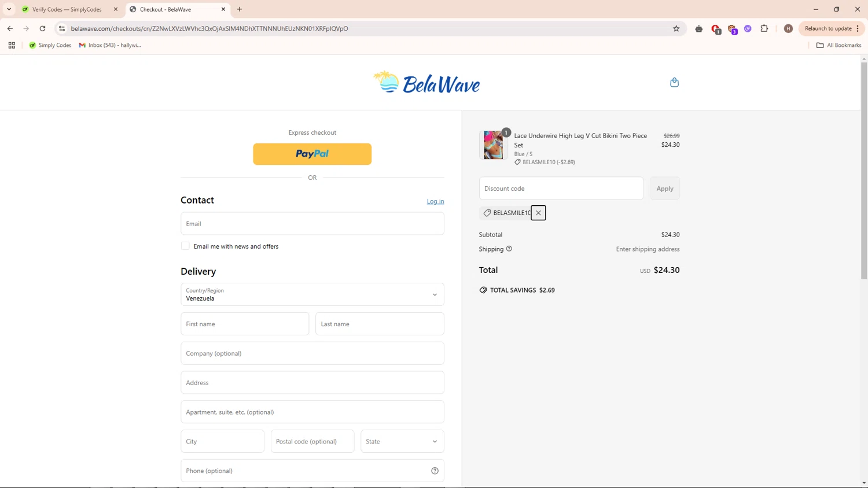This screenshot has width=868, height=488.
Task: Focus the Phone (optional) field
Action: 312,471
